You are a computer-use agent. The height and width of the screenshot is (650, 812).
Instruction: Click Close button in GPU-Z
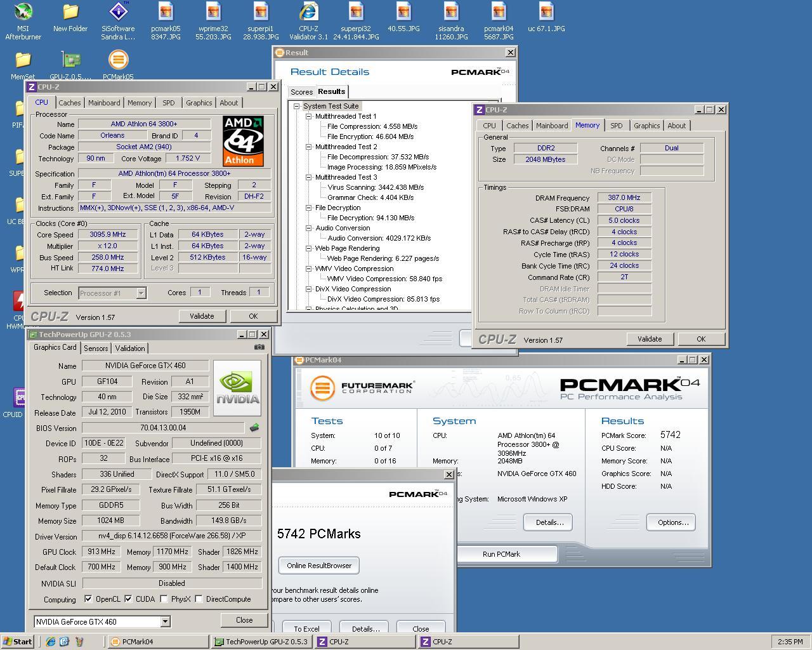pos(244,620)
